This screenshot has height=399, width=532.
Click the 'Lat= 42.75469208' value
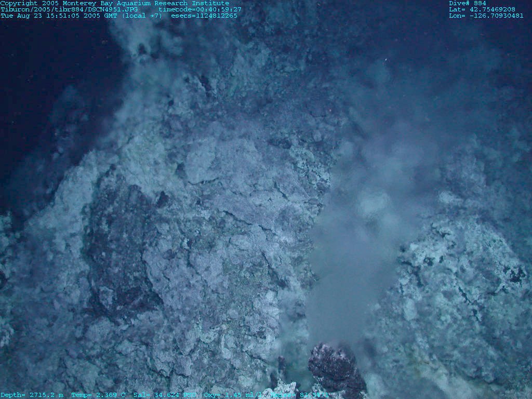(x=482, y=9)
